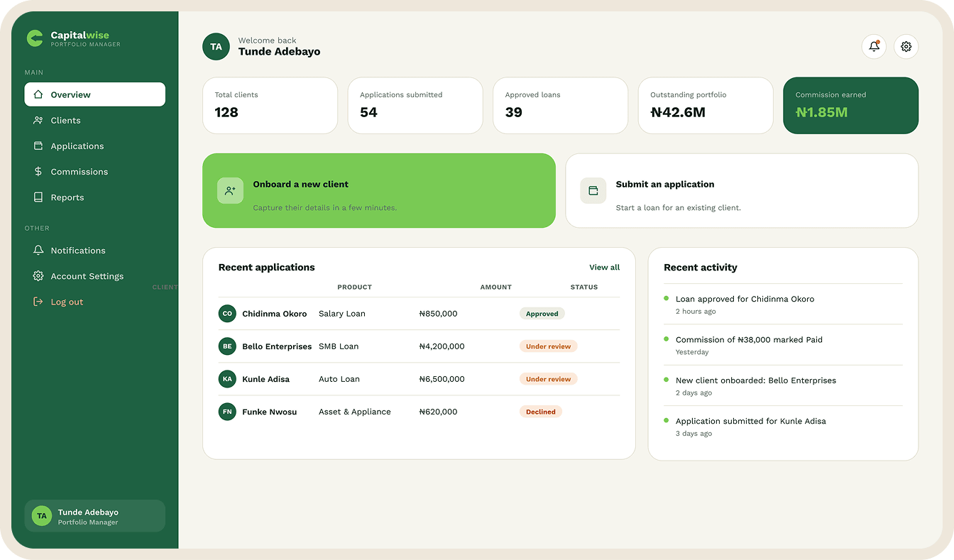
Task: Open Tunde Adebayo profile card in sidebar
Action: [x=95, y=516]
